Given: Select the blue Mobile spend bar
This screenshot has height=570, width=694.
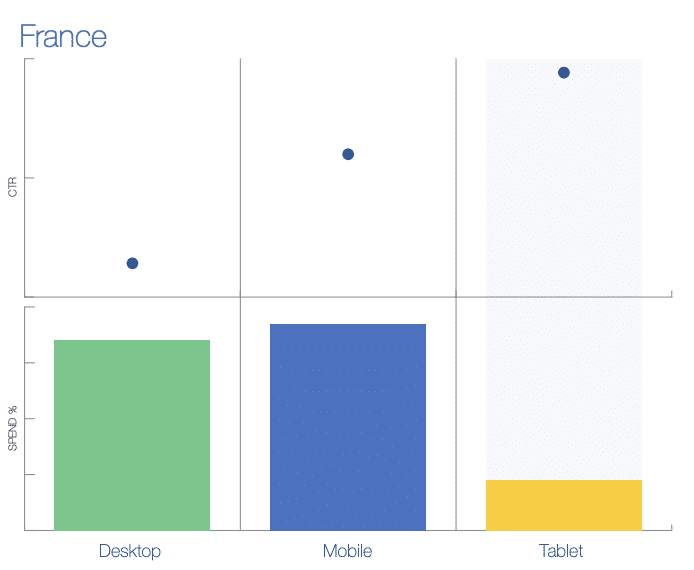Looking at the screenshot, I should tap(348, 427).
